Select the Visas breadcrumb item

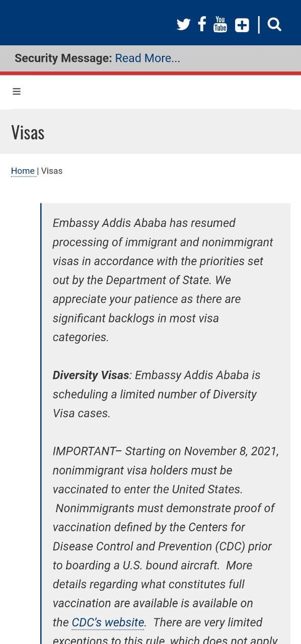tap(52, 171)
